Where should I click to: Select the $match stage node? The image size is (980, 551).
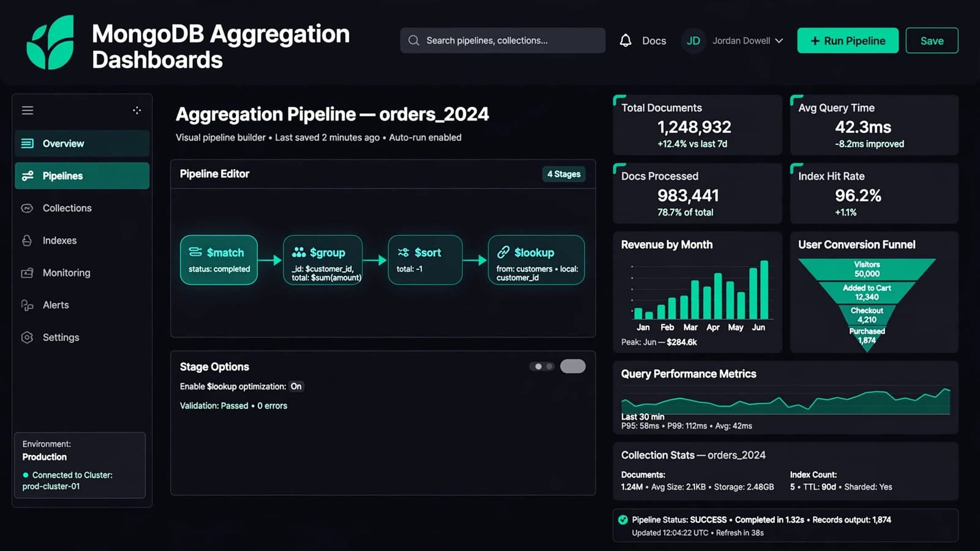point(219,260)
